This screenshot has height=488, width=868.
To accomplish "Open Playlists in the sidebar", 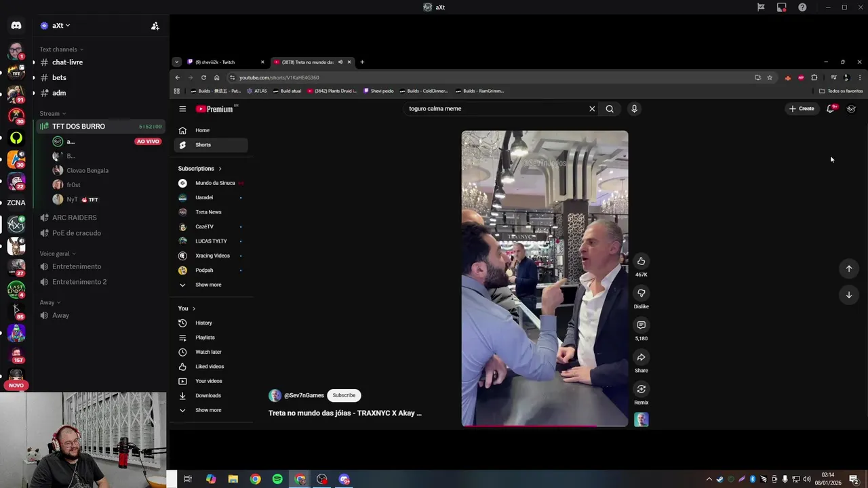I will pos(211,338).
